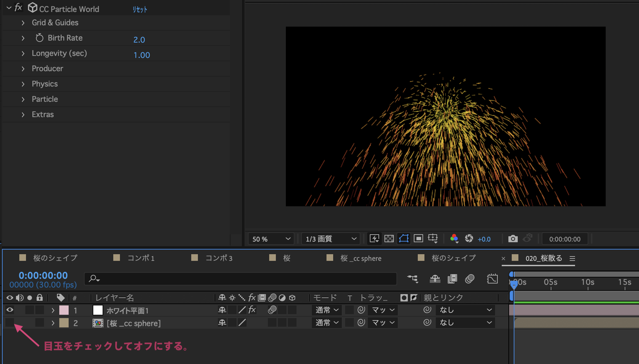
Task: Edit the Birth Rate value 2.0
Action: point(139,40)
